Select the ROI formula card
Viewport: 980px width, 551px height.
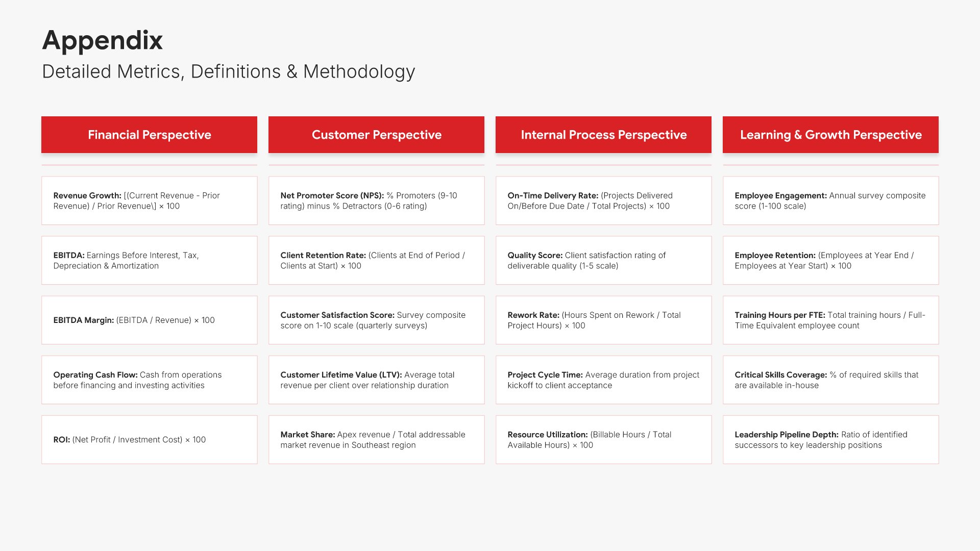coord(149,439)
